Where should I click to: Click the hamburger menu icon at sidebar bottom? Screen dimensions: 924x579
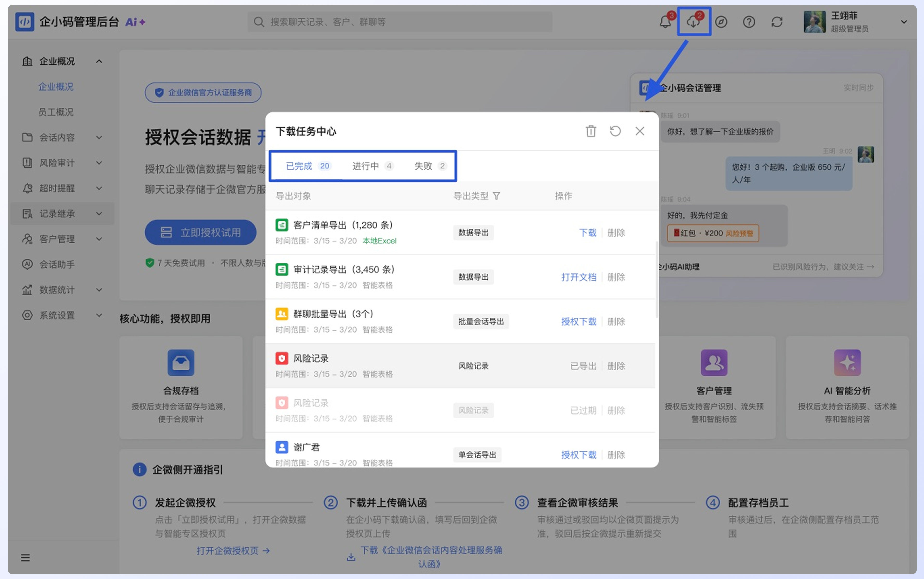pyautogui.click(x=25, y=558)
